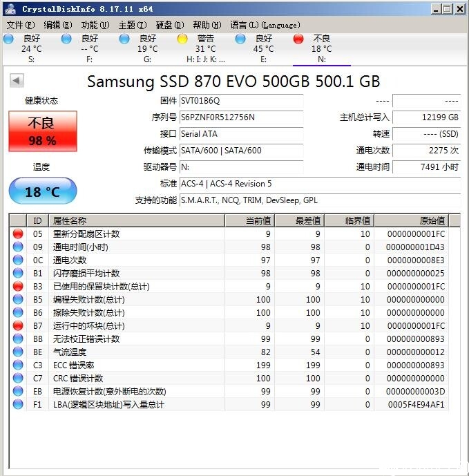The height and width of the screenshot is (476, 469).
Task: Click the power on count value 2275 次
Action: pyautogui.click(x=426, y=151)
